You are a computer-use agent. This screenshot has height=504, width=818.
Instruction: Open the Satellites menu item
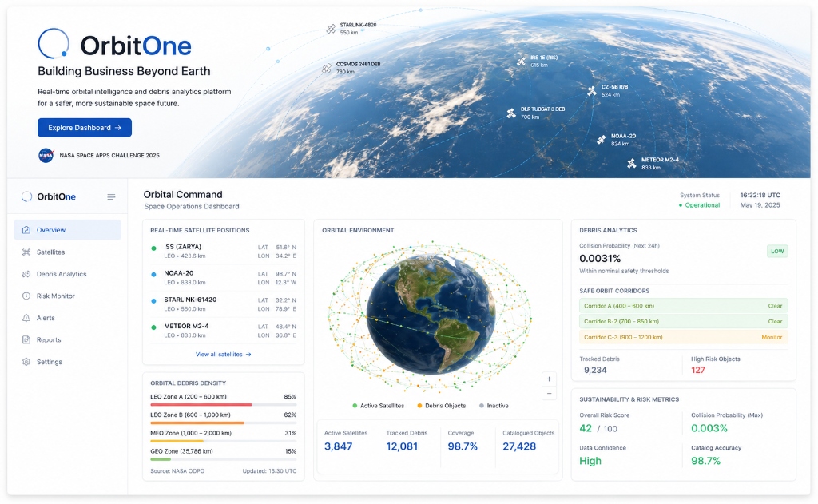click(67, 252)
